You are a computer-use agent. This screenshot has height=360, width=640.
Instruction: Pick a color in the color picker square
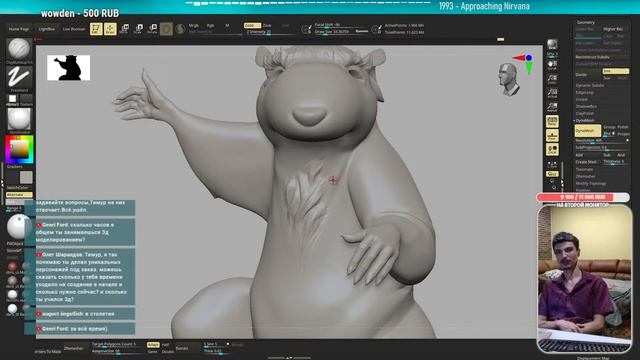pyautogui.click(x=19, y=150)
